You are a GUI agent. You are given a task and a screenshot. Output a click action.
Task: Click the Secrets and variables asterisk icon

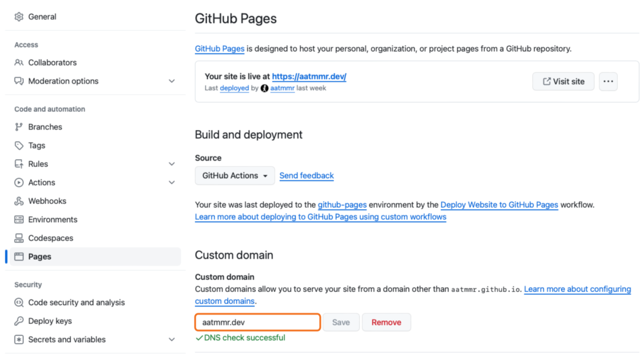click(x=19, y=340)
